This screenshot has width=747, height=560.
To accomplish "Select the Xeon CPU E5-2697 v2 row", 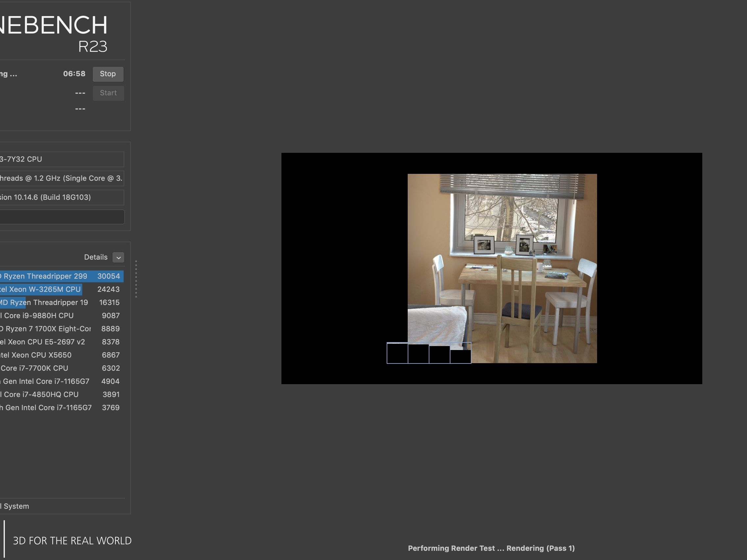I will tap(61, 342).
